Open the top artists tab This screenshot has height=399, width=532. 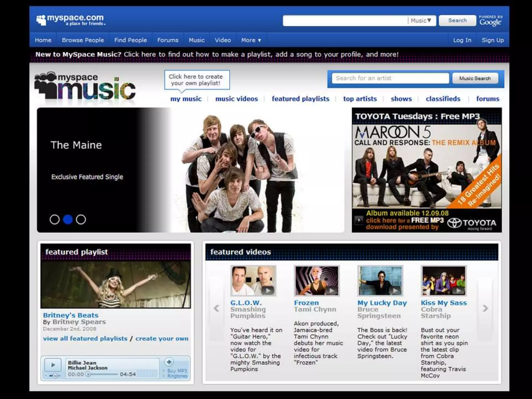point(360,99)
